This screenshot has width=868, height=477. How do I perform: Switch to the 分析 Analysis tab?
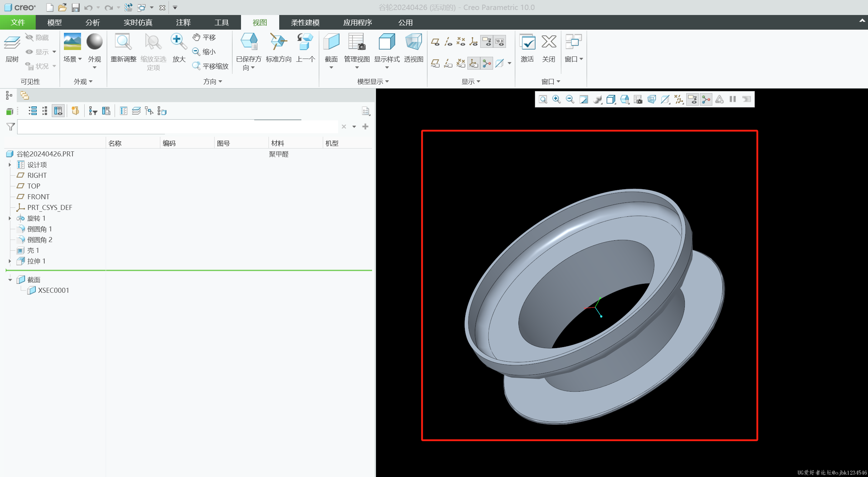(92, 22)
